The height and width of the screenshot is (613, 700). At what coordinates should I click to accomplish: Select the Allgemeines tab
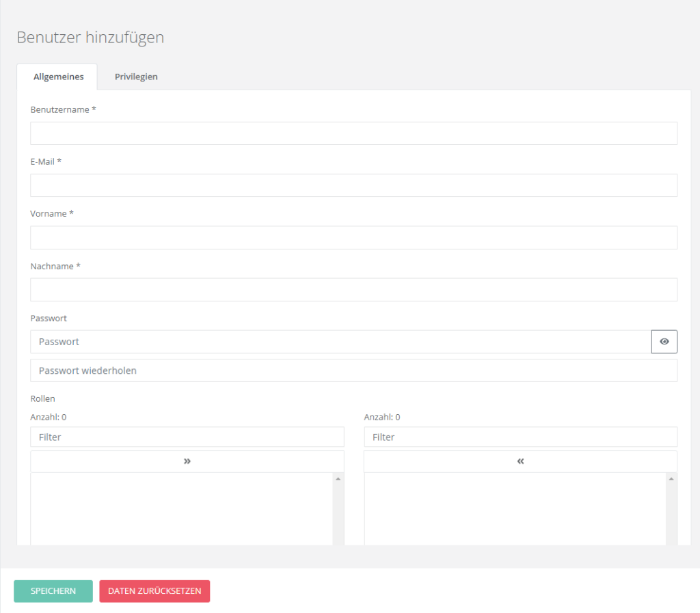click(58, 77)
